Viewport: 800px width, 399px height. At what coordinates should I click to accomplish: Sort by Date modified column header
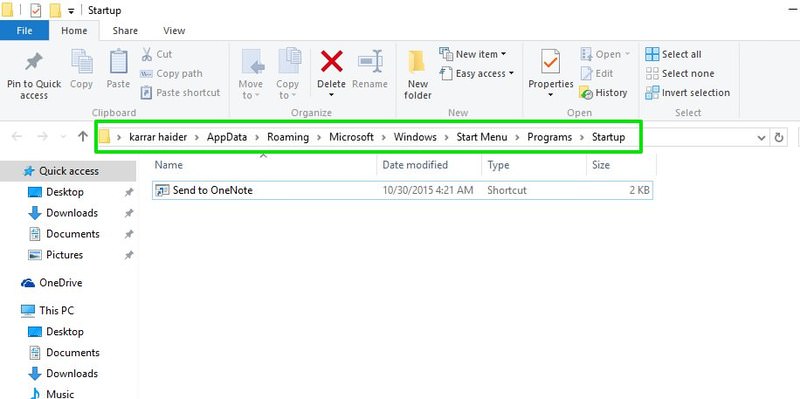tap(430, 165)
